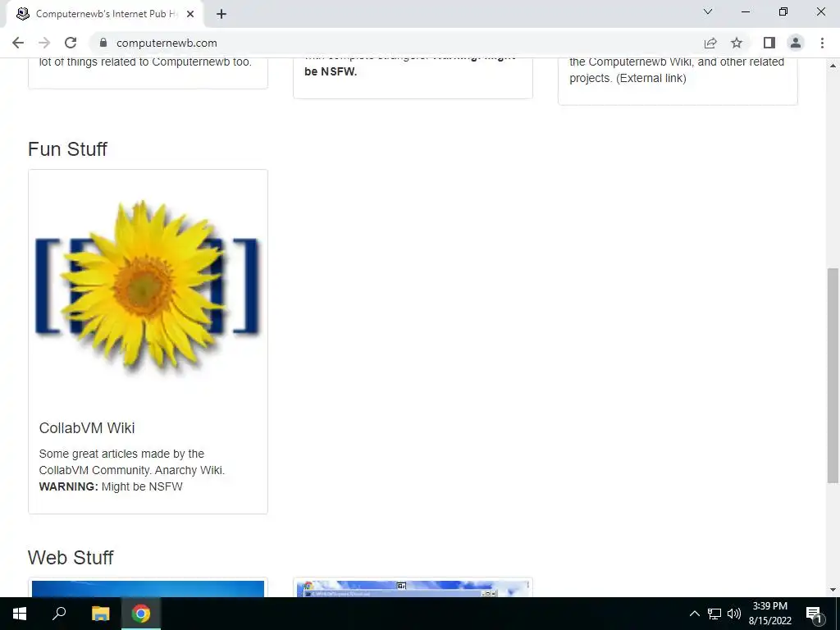The height and width of the screenshot is (630, 840).
Task: Open network status tray icon
Action: click(714, 614)
